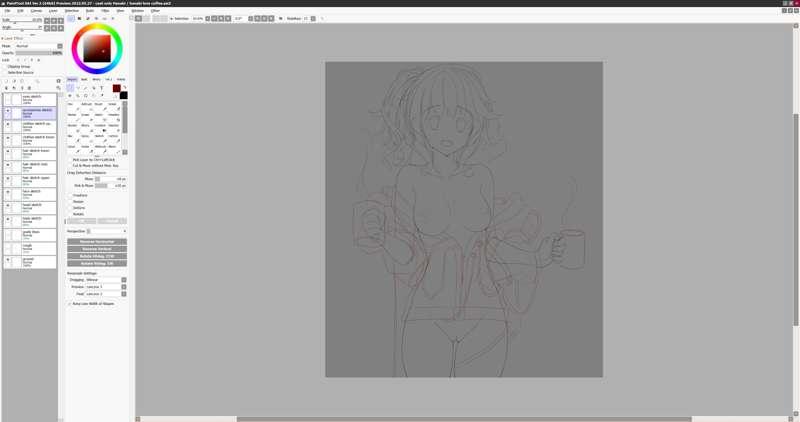Image resolution: width=800 pixels, height=422 pixels.
Task: Adjust the layer Opacity slider
Action: [39, 53]
